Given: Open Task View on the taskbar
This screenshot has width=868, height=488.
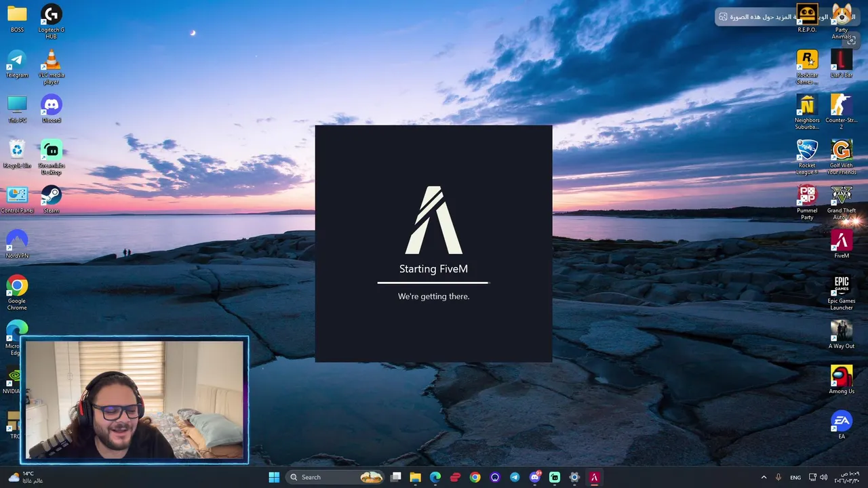Looking at the screenshot, I should (x=396, y=477).
